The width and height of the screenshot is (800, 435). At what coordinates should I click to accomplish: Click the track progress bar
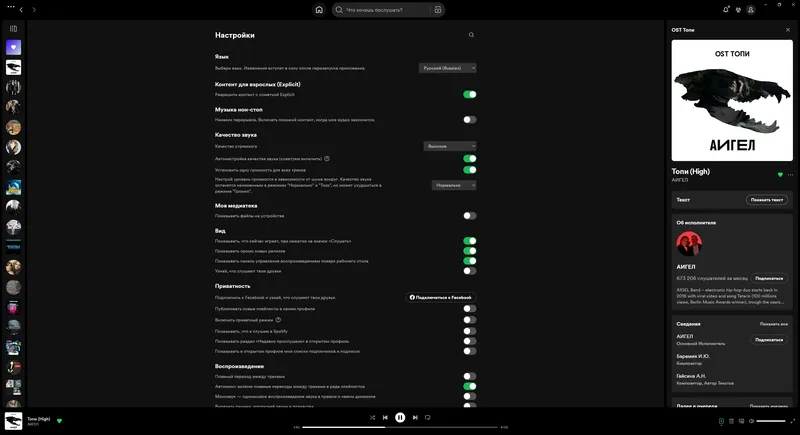[400, 427]
